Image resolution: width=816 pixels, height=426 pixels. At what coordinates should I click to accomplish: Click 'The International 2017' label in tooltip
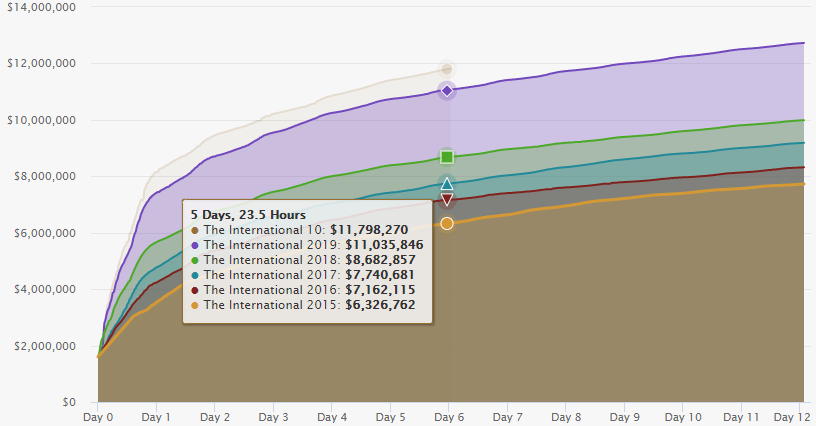click(x=272, y=275)
